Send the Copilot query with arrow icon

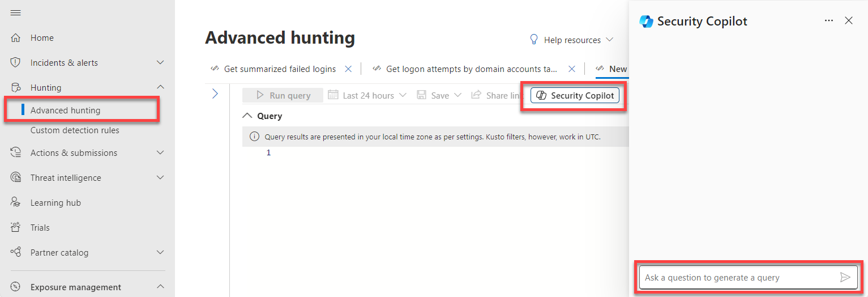click(x=845, y=277)
